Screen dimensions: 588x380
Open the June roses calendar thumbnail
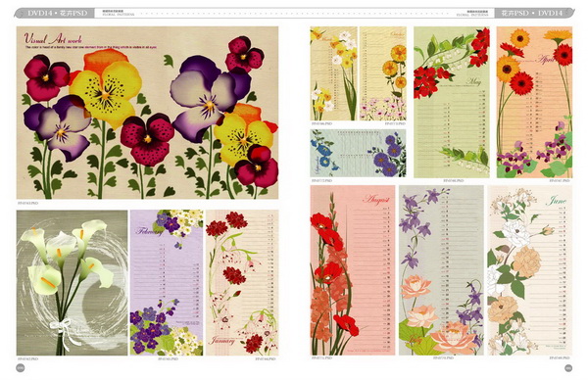pyautogui.click(x=530, y=270)
